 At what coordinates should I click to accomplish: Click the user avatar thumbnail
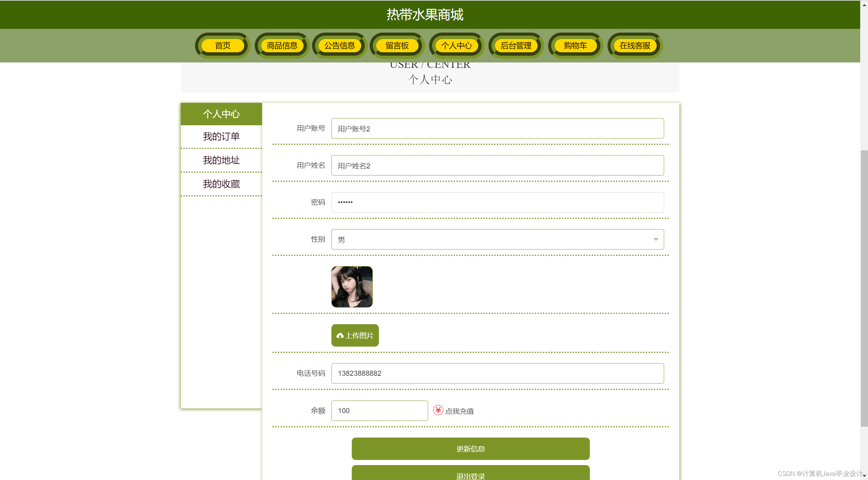(x=352, y=287)
